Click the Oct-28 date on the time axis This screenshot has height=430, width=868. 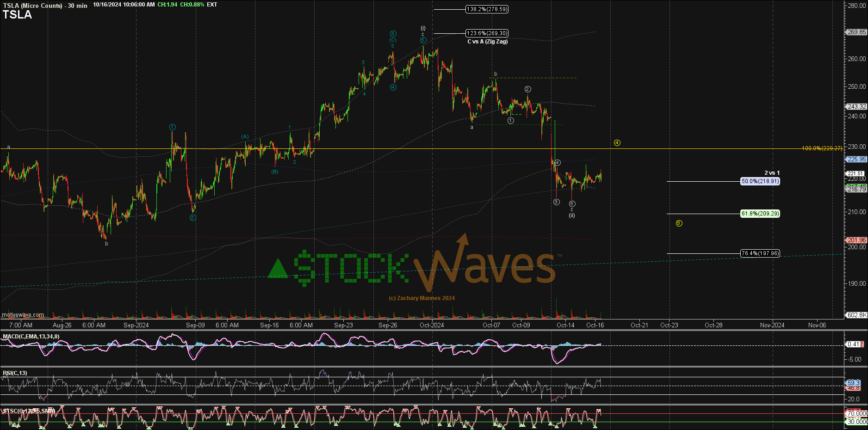[713, 325]
